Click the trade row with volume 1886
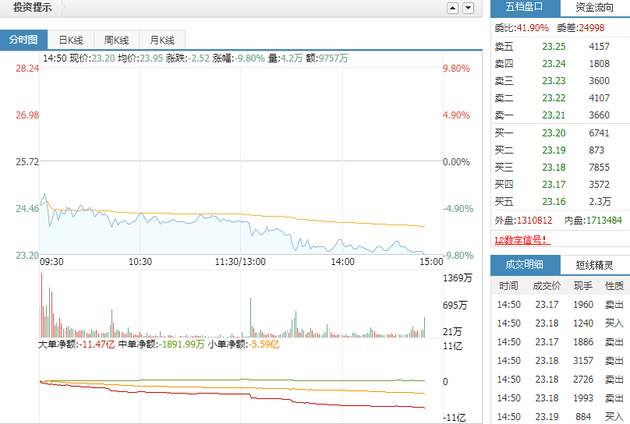The height and width of the screenshot is (424, 630). (x=560, y=342)
